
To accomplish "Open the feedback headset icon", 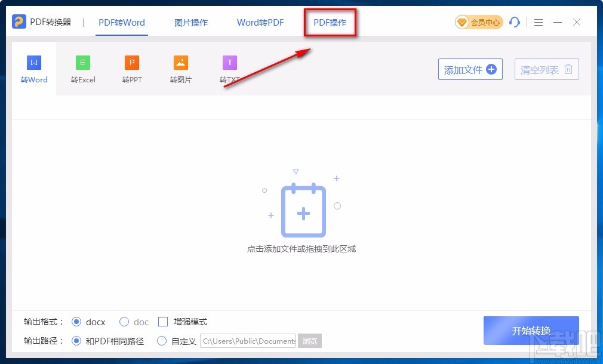I will click(x=515, y=22).
